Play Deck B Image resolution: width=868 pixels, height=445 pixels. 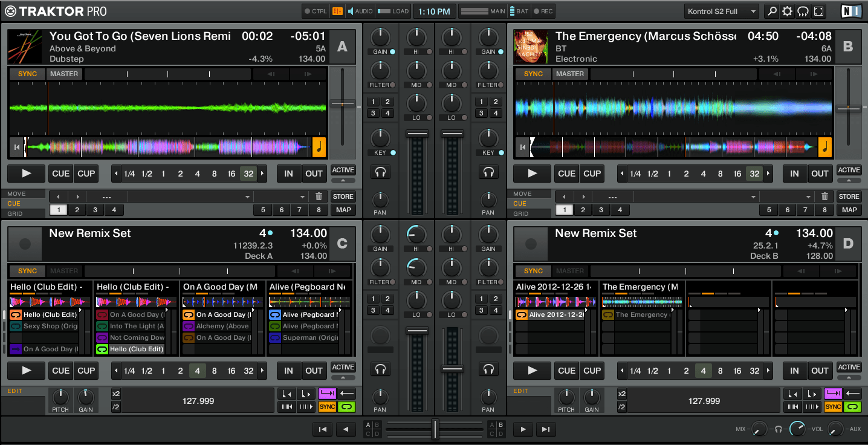pos(533,174)
